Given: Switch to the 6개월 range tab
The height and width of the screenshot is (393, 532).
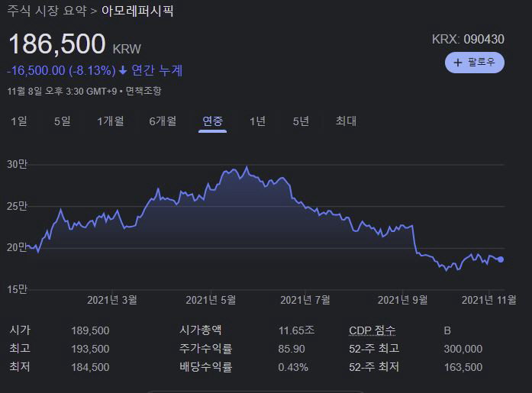Looking at the screenshot, I should (163, 121).
